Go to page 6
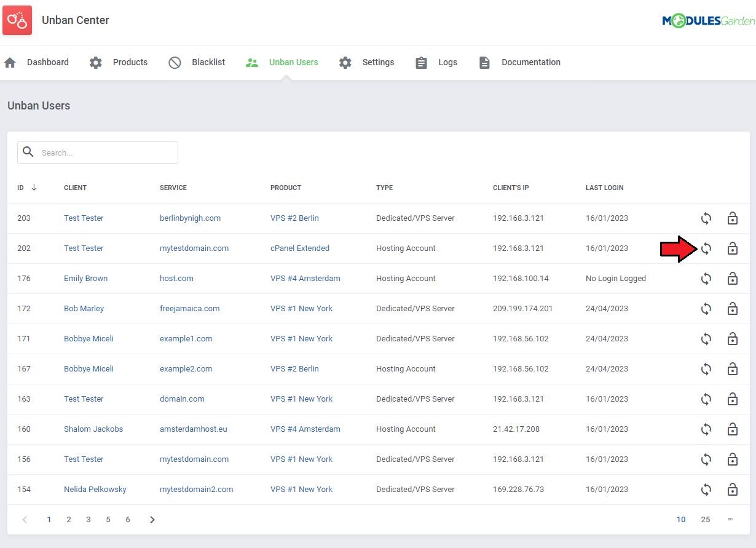This screenshot has height=548, width=756. click(128, 520)
